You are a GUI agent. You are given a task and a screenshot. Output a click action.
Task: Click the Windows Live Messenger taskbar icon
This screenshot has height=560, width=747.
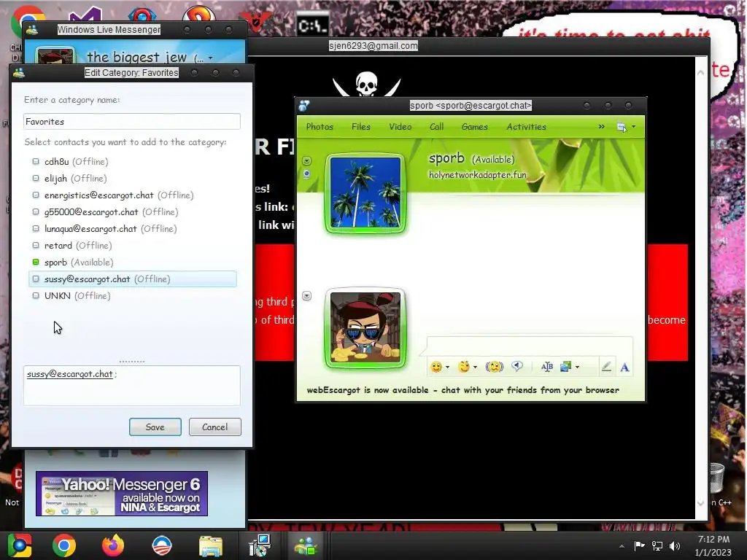pos(306,545)
